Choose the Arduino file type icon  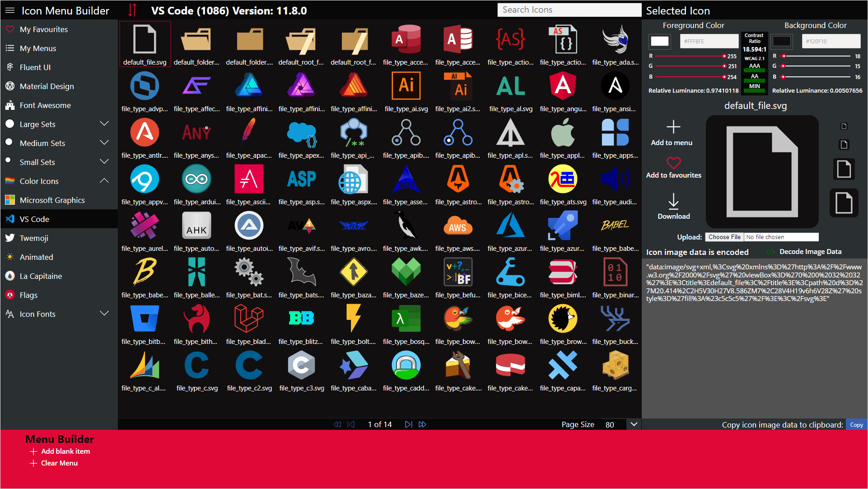click(196, 179)
